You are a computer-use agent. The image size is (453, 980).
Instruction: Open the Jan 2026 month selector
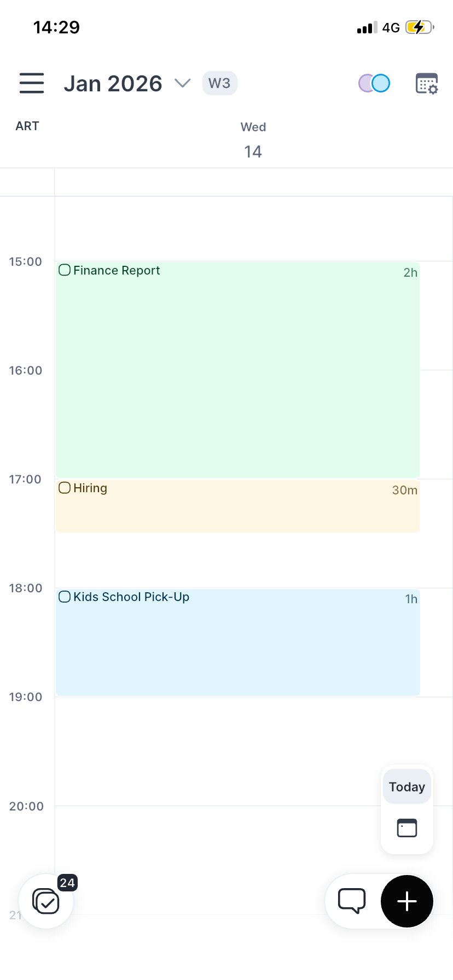click(x=113, y=84)
